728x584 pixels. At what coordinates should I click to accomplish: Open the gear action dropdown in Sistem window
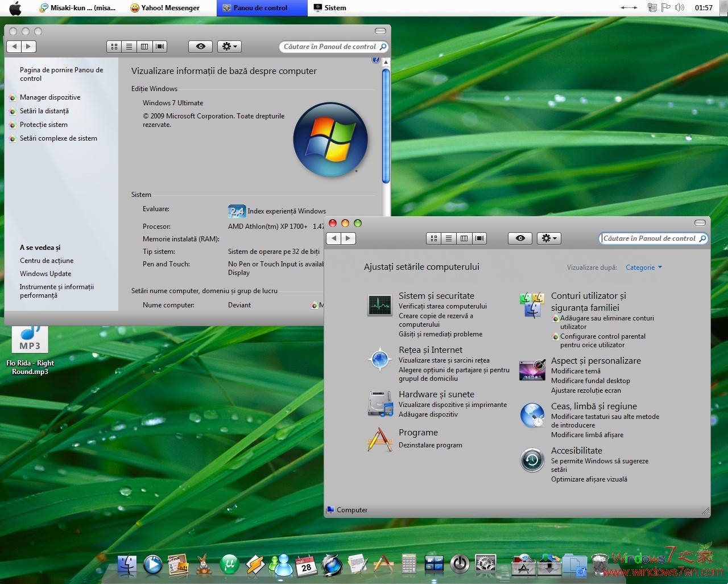(x=230, y=47)
